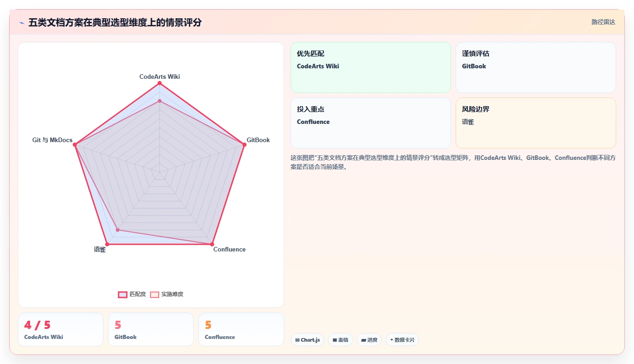Click CodeArts Wiki text in 优先匹配 card
Image resolution: width=634 pixels, height=364 pixels.
click(318, 66)
